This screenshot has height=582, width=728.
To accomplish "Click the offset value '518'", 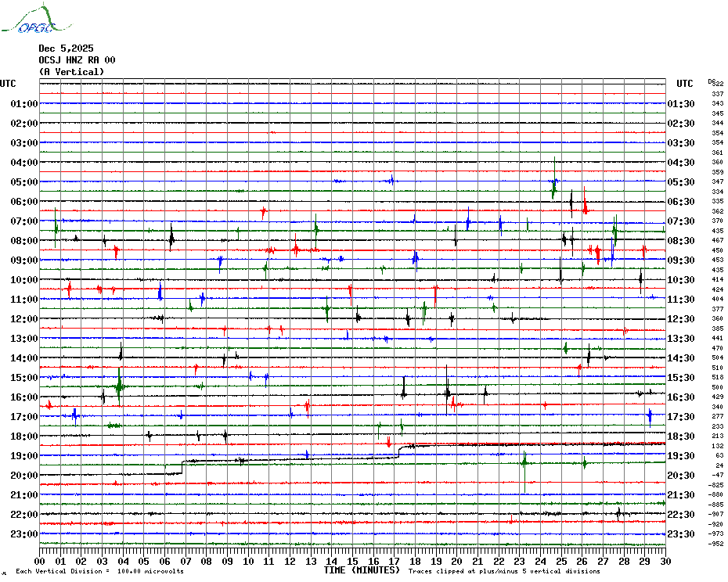I will 718,377.
